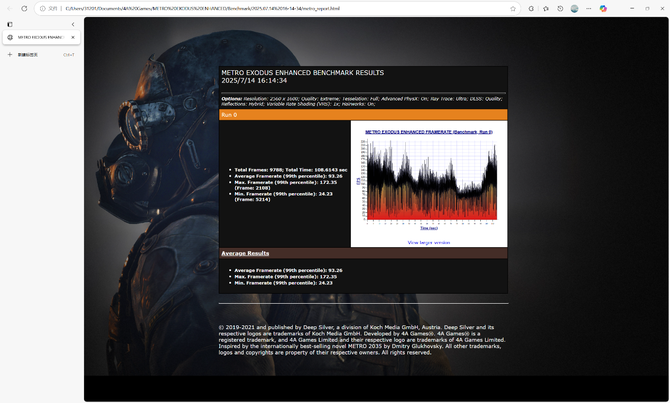Open a new tab with plus button
Viewport: 670px width, 403px height.
pyautogui.click(x=10, y=55)
